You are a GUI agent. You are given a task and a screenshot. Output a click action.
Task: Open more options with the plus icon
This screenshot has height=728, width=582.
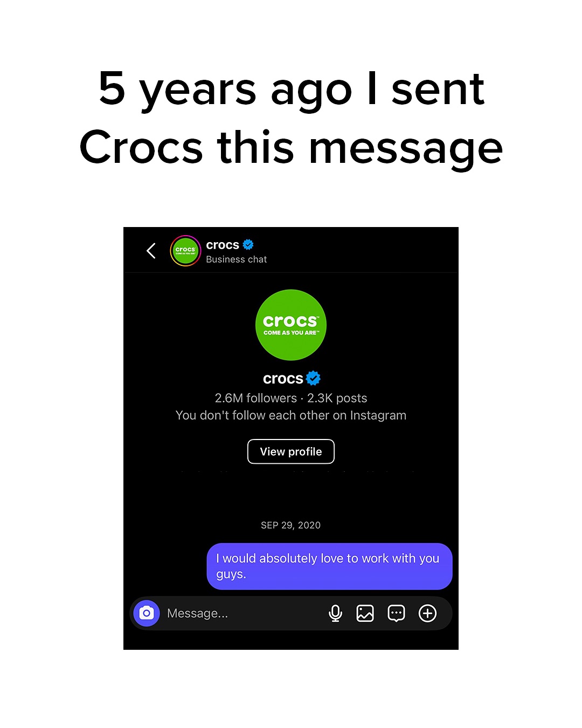[427, 613]
